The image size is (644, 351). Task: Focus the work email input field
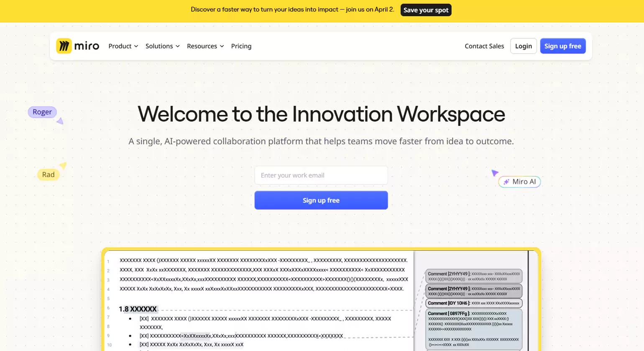(x=321, y=175)
